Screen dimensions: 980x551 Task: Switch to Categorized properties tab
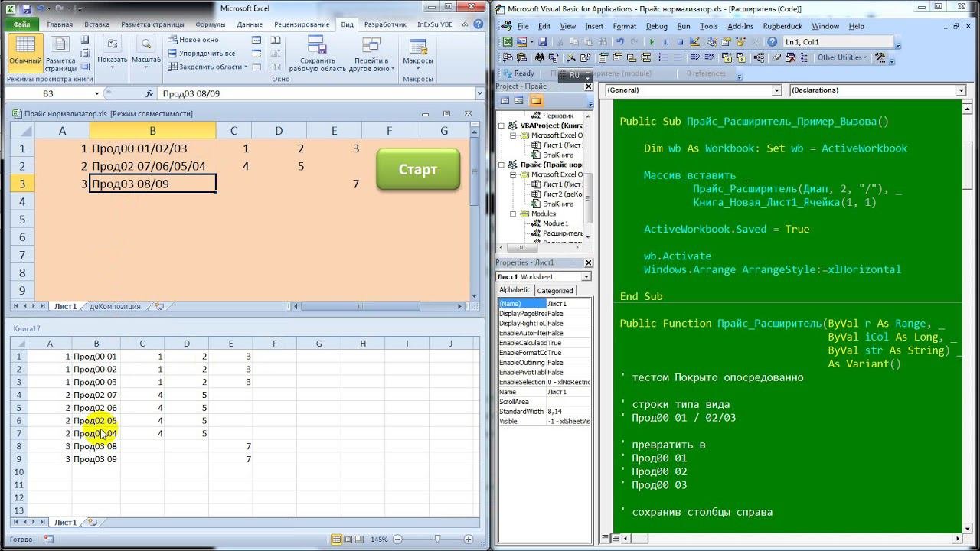554,291
